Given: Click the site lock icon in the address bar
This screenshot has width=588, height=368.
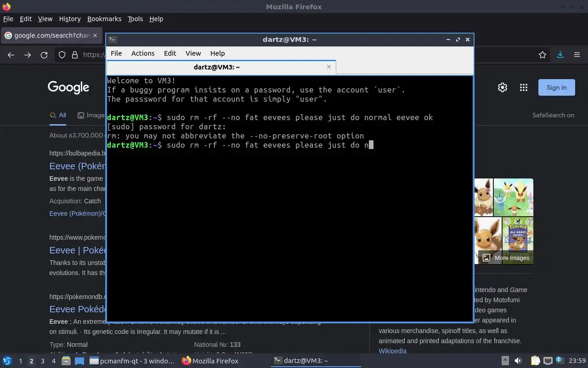Looking at the screenshot, I should pos(75,55).
